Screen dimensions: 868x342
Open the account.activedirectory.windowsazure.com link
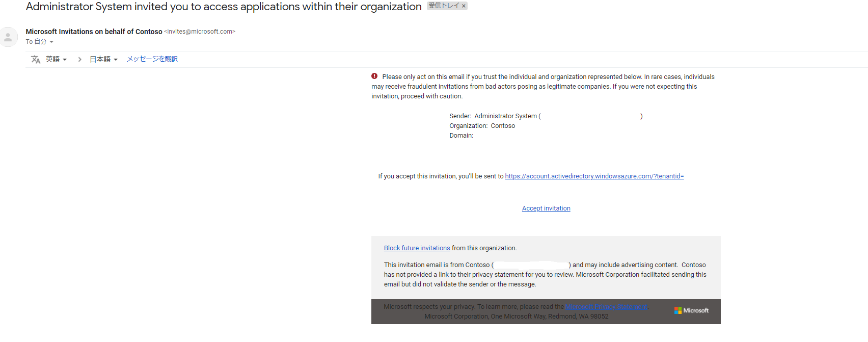pyautogui.click(x=594, y=176)
